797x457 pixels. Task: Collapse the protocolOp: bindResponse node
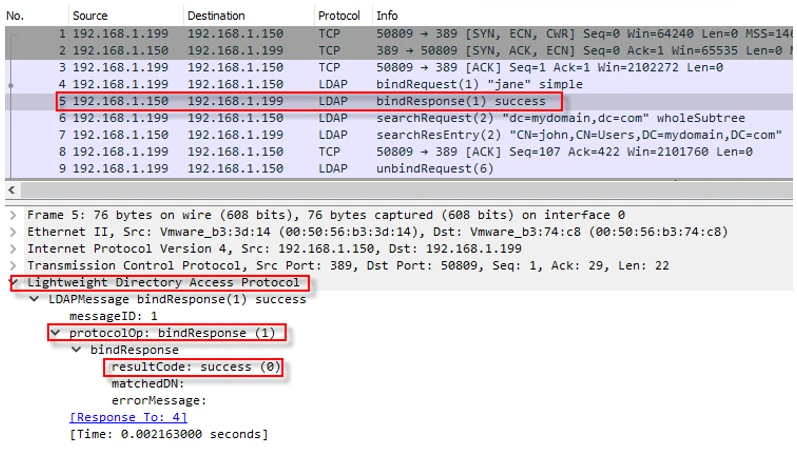pyautogui.click(x=55, y=333)
